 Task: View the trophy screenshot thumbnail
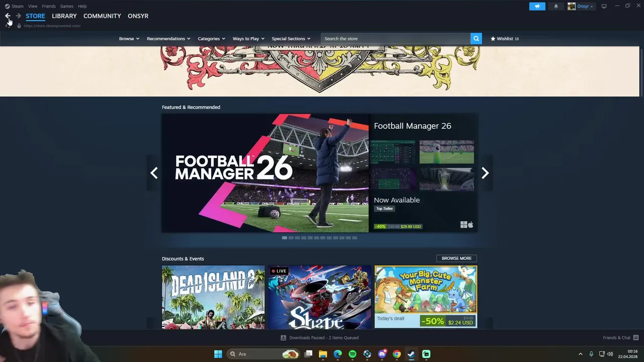(x=447, y=179)
